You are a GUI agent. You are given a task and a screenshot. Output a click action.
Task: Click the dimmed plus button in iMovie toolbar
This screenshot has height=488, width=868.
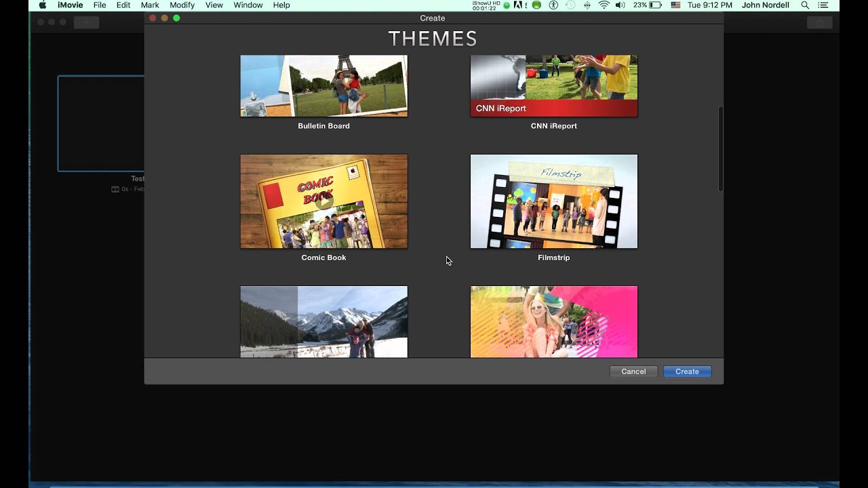point(86,22)
